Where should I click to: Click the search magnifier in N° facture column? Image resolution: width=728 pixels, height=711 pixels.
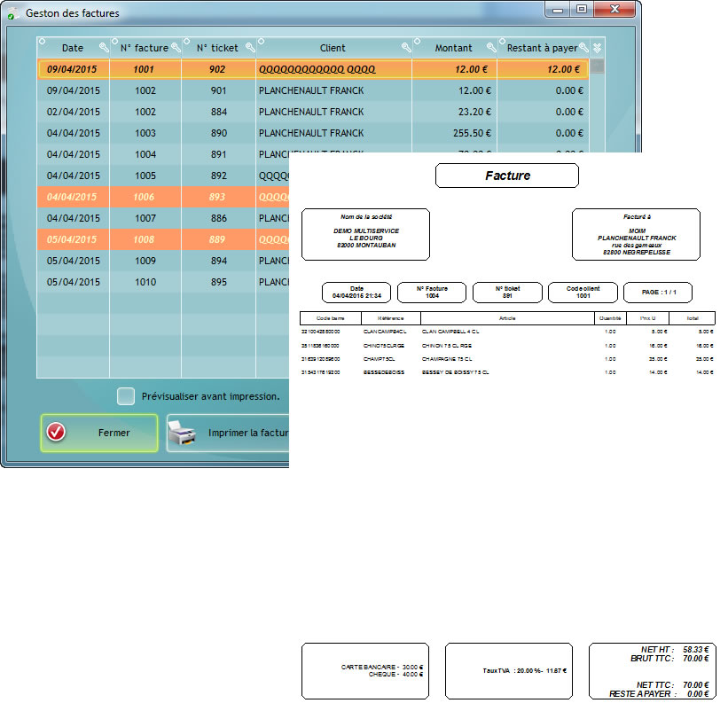pyautogui.click(x=176, y=48)
